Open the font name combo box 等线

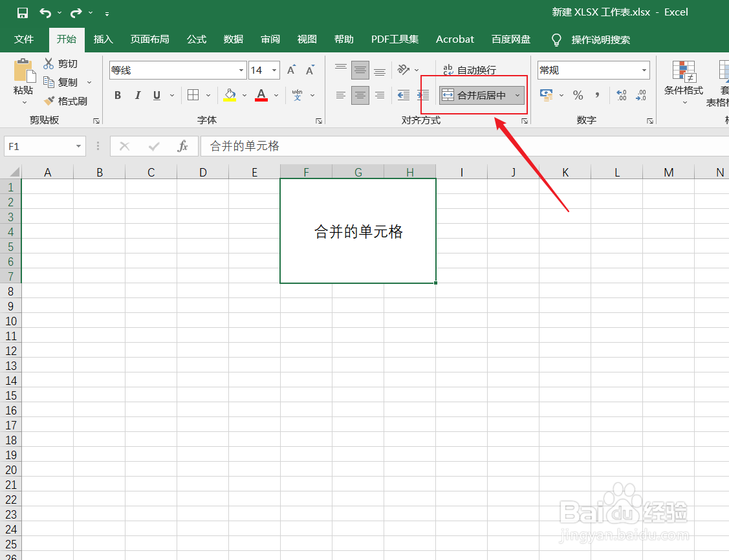pyautogui.click(x=178, y=70)
